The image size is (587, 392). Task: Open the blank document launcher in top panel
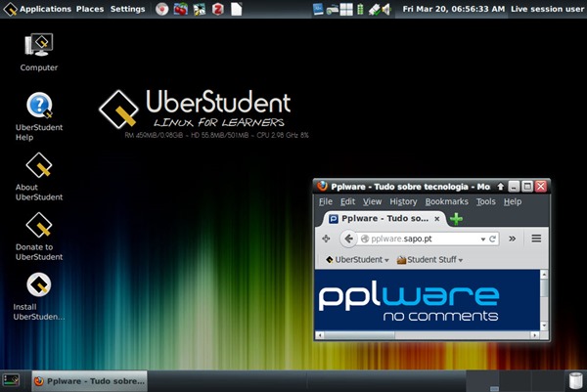point(236,9)
